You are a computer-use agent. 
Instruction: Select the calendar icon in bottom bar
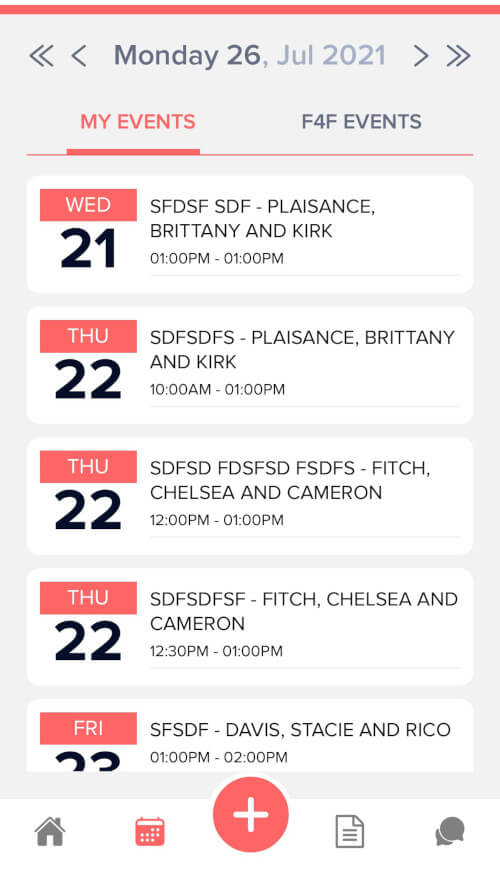click(x=150, y=832)
